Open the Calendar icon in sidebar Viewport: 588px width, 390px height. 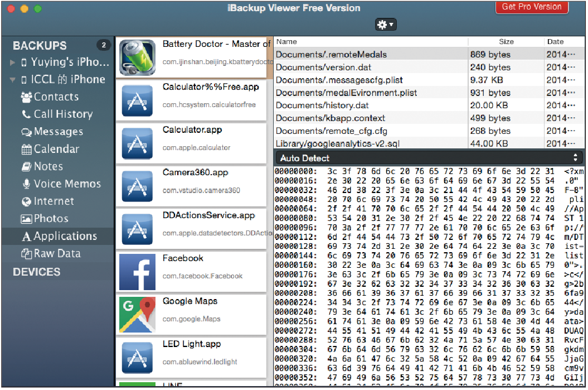pyautogui.click(x=26, y=150)
